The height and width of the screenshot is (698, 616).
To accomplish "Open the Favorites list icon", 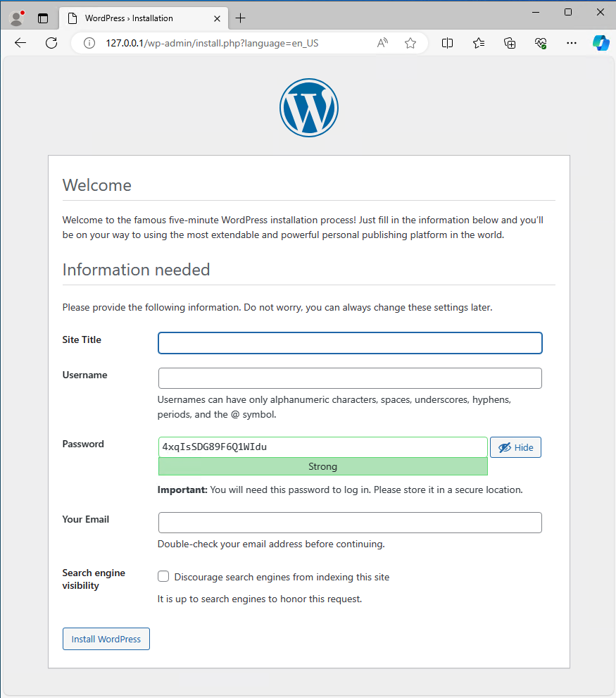I will pyautogui.click(x=479, y=43).
